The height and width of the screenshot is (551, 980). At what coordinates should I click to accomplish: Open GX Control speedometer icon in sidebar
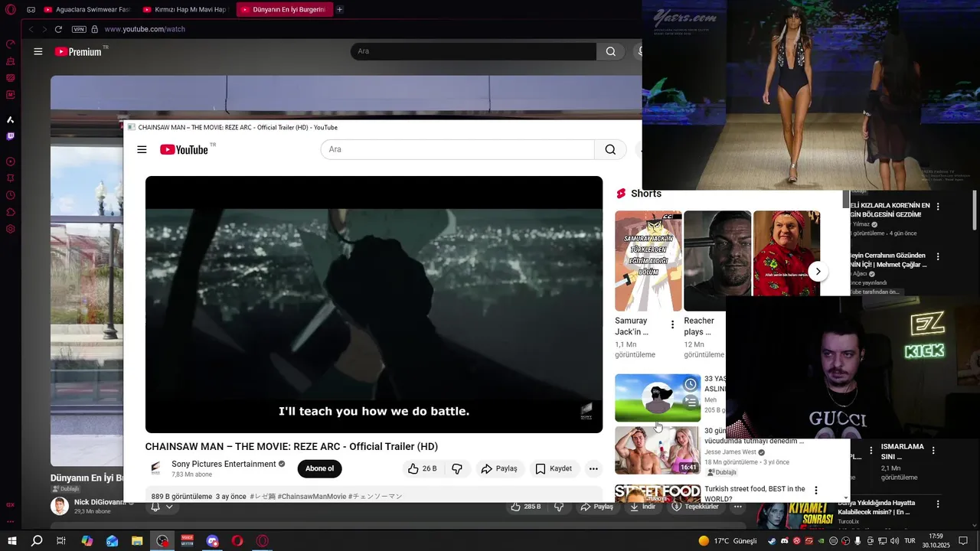10,44
